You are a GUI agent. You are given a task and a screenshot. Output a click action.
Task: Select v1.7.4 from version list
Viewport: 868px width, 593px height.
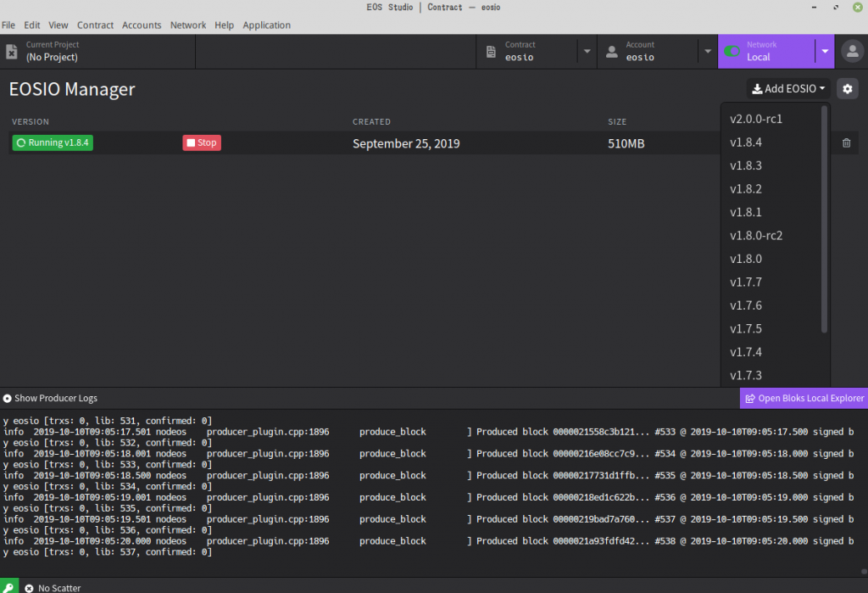pyautogui.click(x=771, y=352)
